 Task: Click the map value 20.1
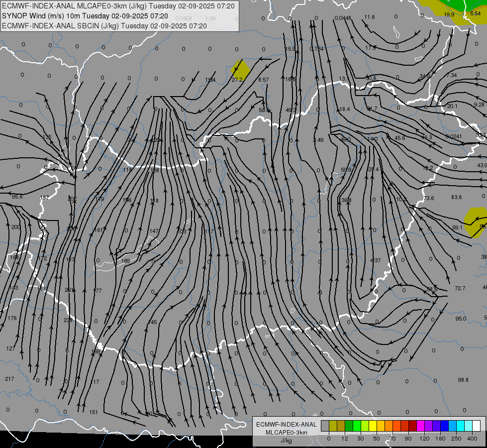452,106
